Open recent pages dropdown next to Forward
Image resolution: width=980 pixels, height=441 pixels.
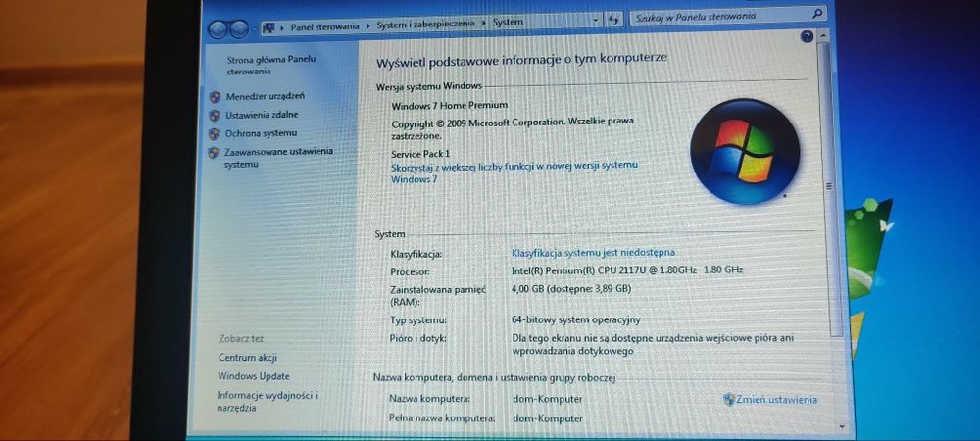click(x=255, y=28)
